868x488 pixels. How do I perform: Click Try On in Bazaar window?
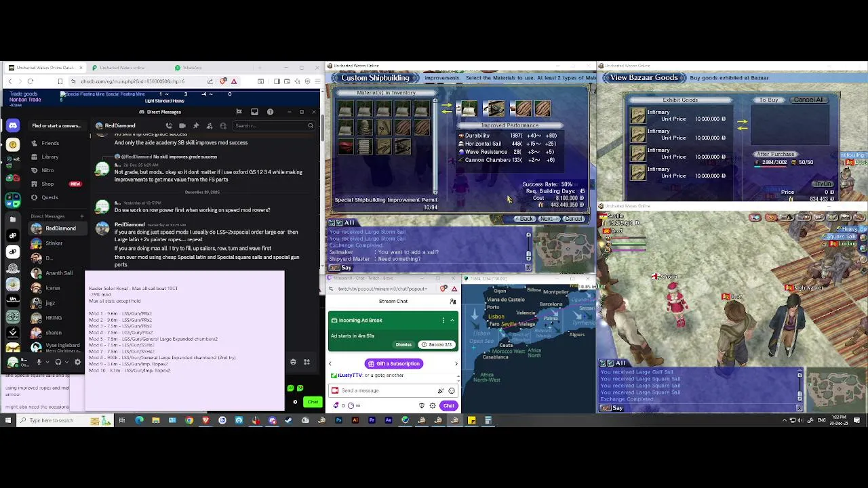[x=823, y=184]
